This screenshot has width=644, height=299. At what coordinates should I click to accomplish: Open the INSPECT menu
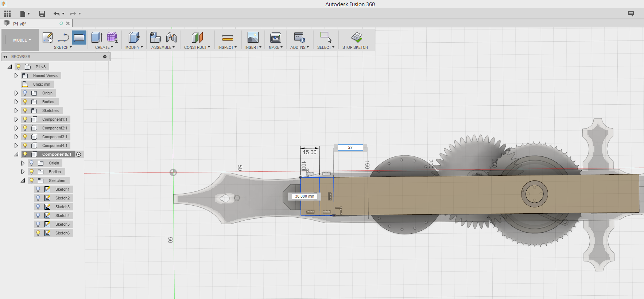(x=228, y=47)
